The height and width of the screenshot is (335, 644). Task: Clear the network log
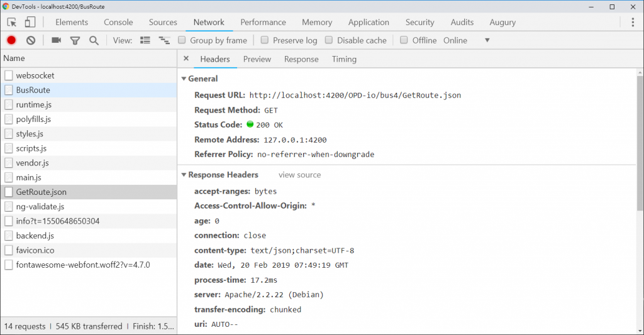point(31,40)
